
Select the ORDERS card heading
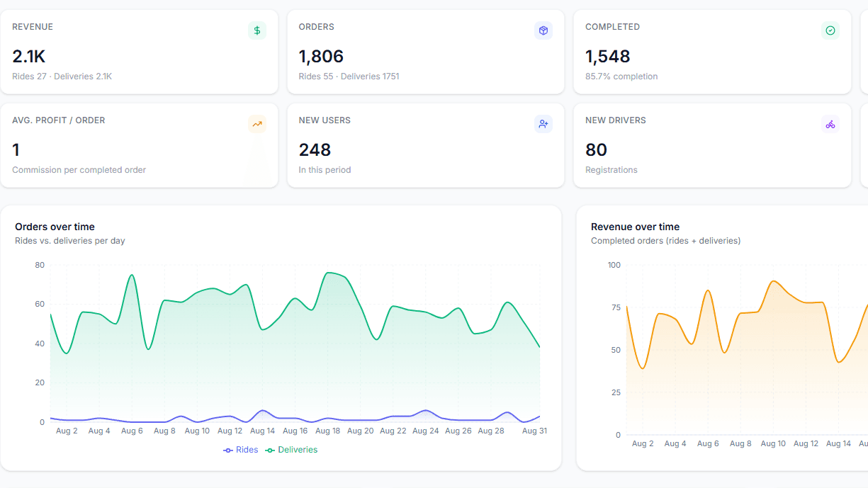tap(317, 27)
